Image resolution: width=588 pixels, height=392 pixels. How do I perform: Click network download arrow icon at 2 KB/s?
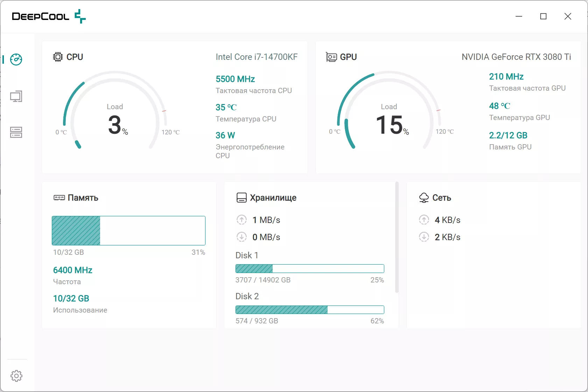424,237
